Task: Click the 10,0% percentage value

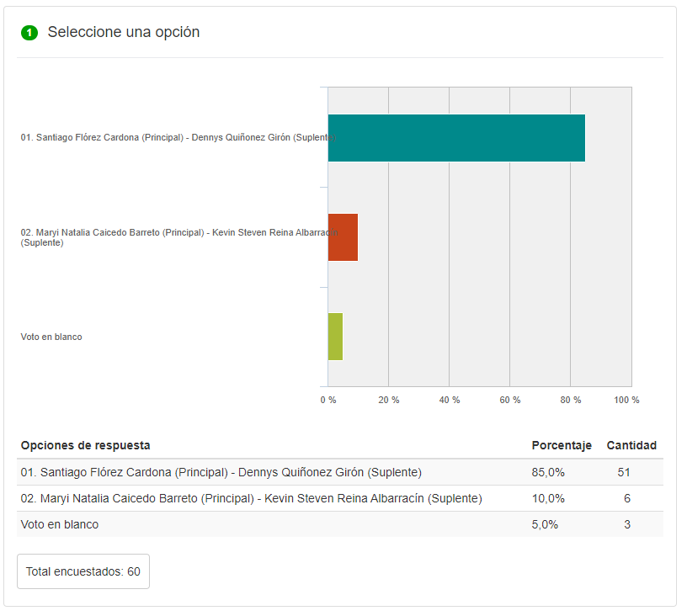Action: (x=548, y=499)
